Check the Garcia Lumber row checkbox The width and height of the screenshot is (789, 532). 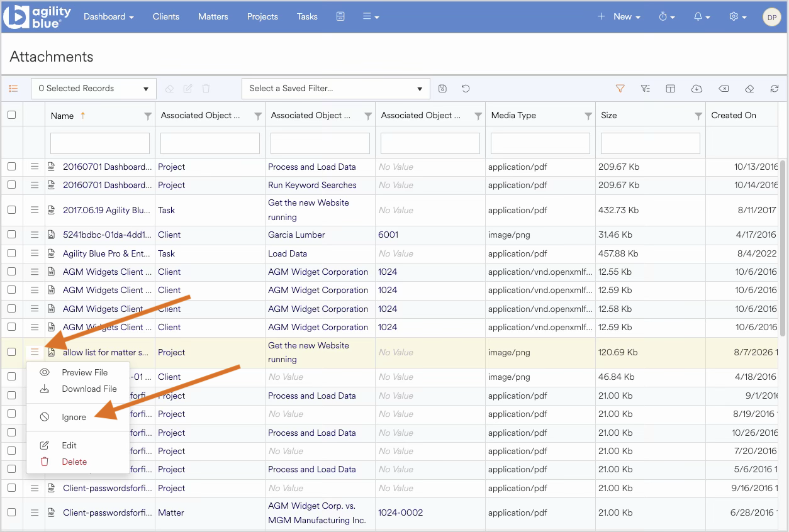pyautogui.click(x=12, y=235)
